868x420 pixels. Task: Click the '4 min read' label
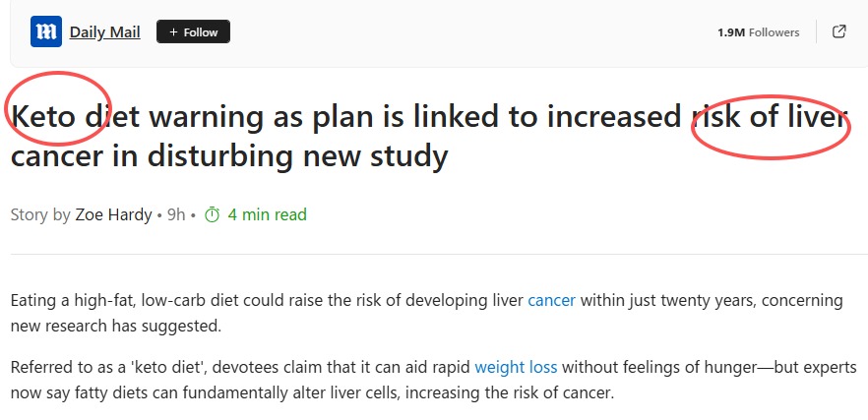267,214
